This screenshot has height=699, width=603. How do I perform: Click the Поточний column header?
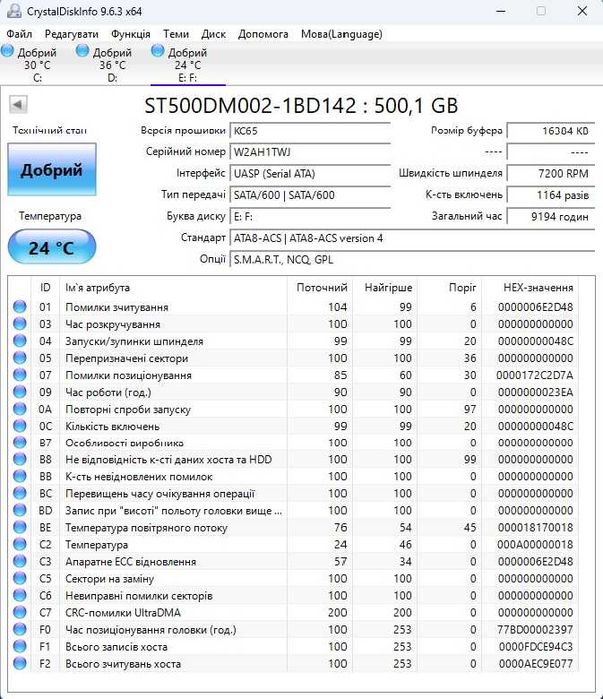[x=322, y=288]
